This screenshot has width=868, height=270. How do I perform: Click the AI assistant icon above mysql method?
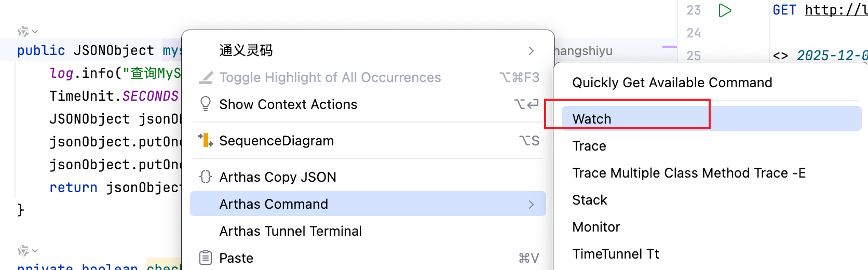(23, 32)
